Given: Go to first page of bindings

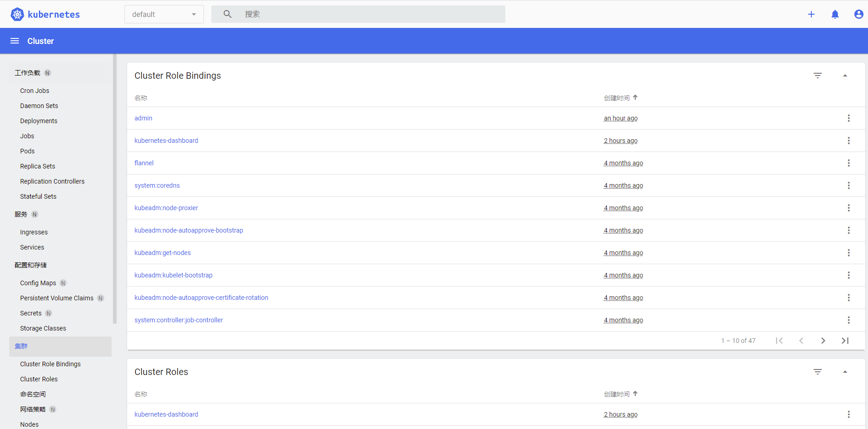Looking at the screenshot, I should [779, 341].
